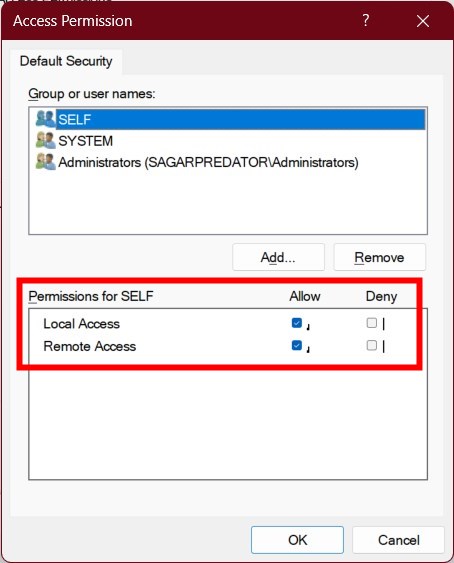Select the Default Security tab

coord(66,61)
